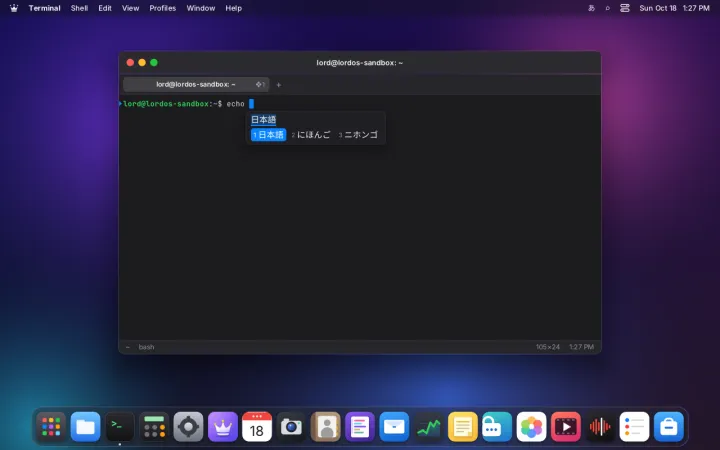This screenshot has height=450, width=720.
Task: Minimize the terminal with yellow button
Action: (x=142, y=62)
